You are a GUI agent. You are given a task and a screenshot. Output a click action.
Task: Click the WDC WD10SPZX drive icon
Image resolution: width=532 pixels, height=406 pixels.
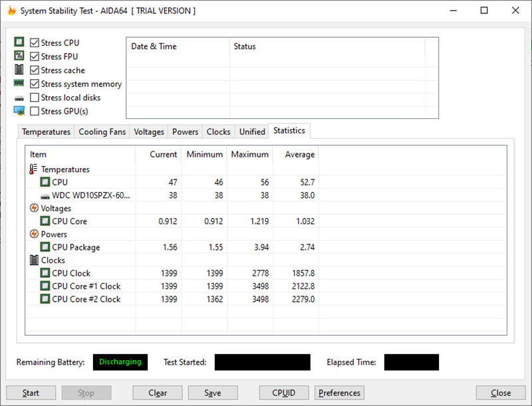45,196
